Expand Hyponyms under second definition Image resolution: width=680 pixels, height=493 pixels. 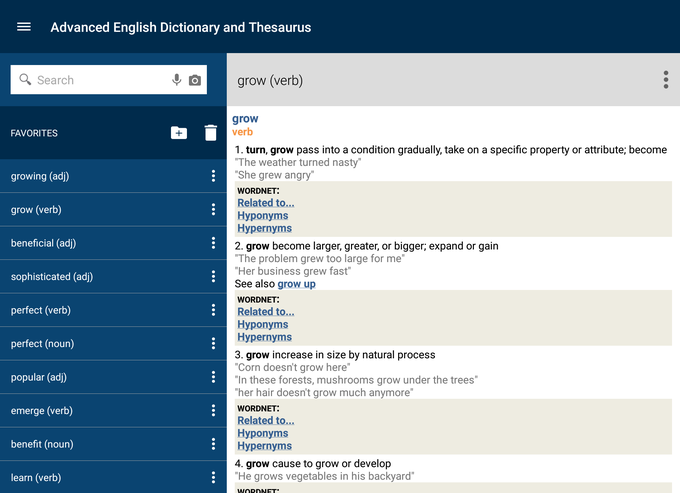(262, 324)
